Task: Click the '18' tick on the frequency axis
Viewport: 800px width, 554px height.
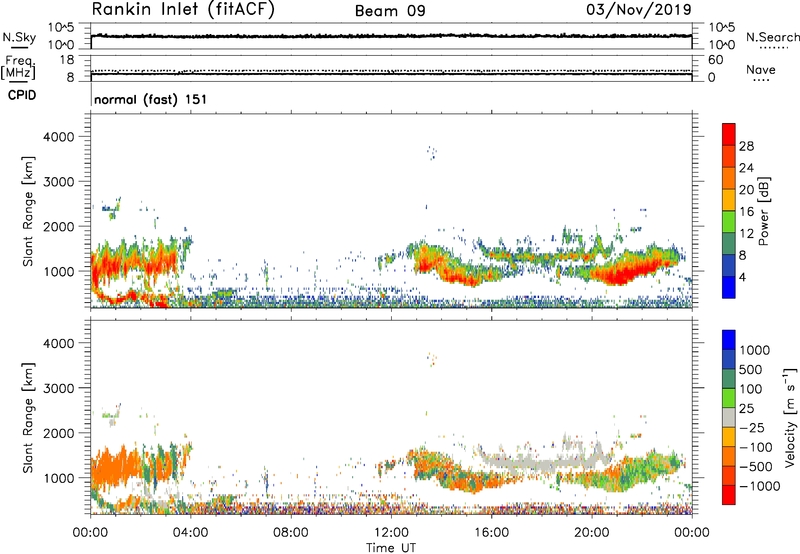Action: [x=67, y=60]
